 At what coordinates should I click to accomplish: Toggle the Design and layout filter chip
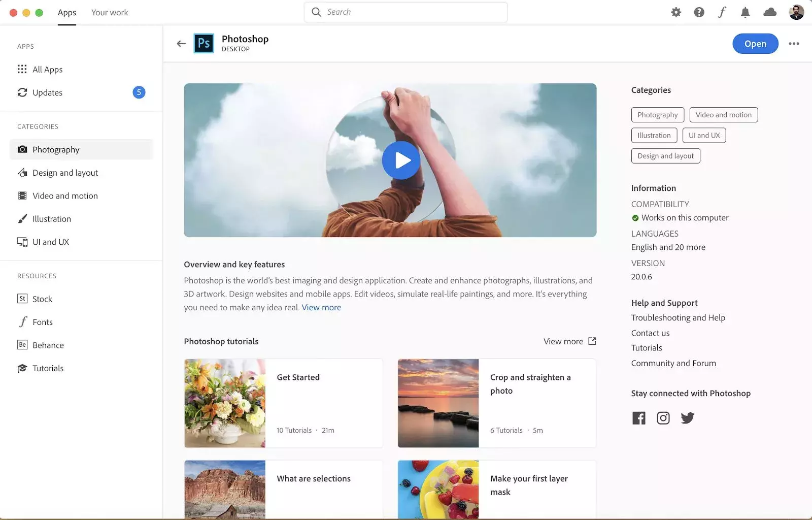tap(665, 155)
